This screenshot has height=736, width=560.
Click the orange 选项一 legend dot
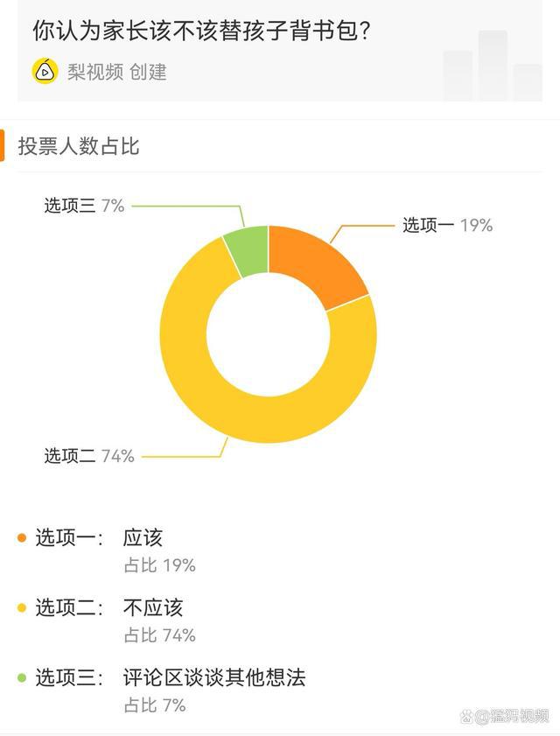pyautogui.click(x=22, y=538)
